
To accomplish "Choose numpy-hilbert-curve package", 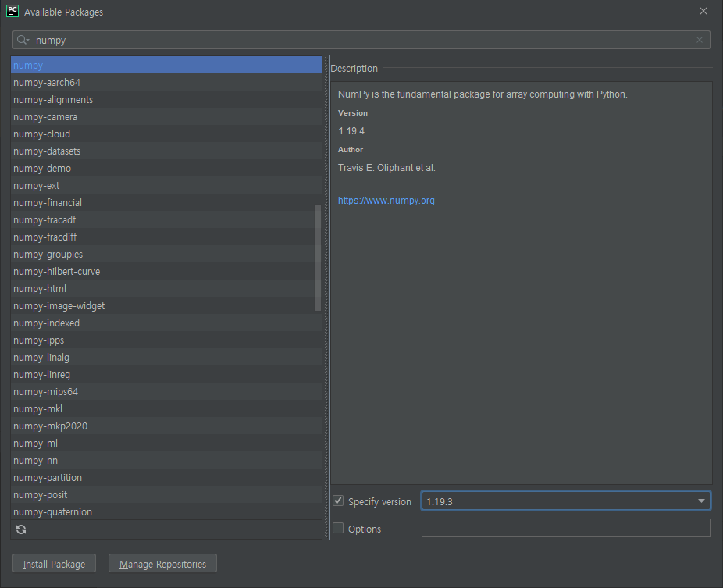I will 166,271.
